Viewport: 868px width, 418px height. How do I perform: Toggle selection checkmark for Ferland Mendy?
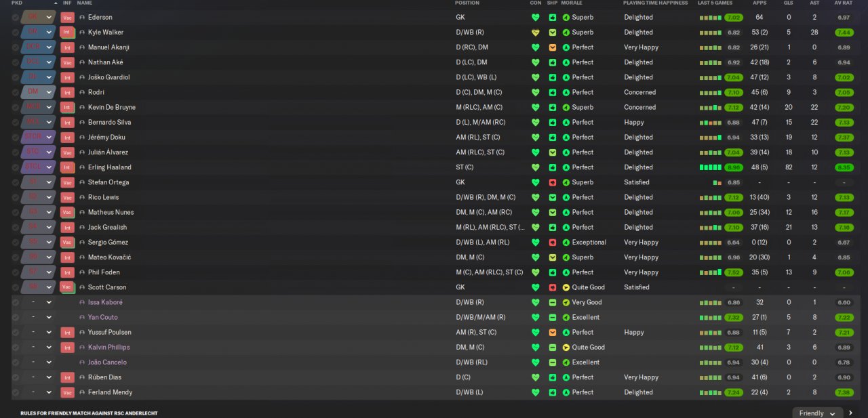coord(15,392)
